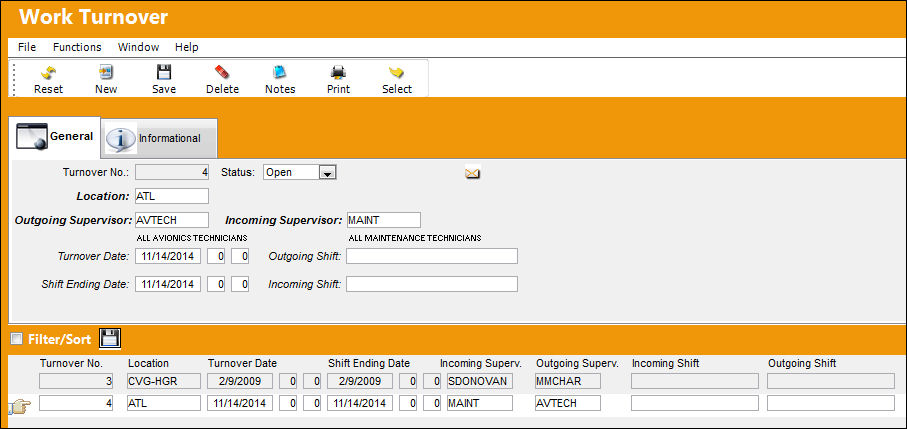Open the Help menu
The image size is (907, 429).
tap(187, 47)
